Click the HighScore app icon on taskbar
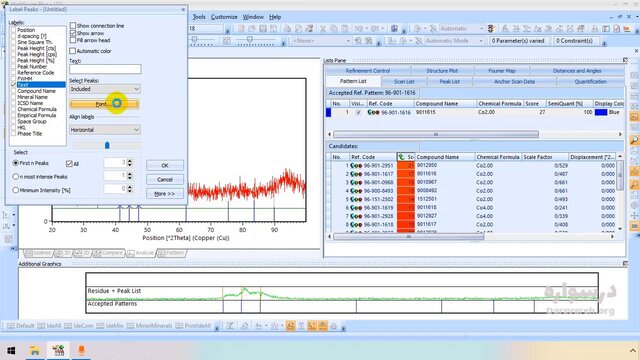Image resolution: width=640 pixels, height=360 pixels. tap(58, 350)
